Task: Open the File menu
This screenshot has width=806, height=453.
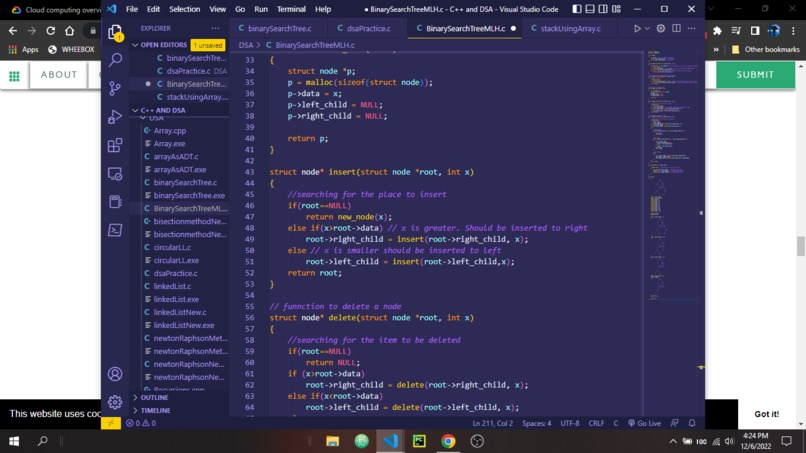Action: click(x=132, y=9)
